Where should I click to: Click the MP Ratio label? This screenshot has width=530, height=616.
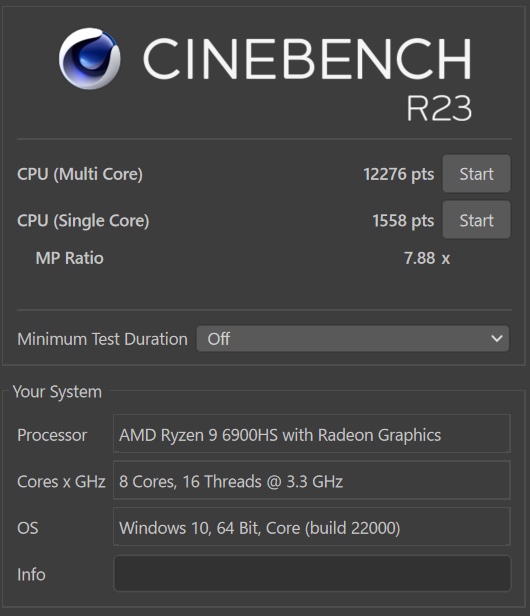(x=70, y=258)
